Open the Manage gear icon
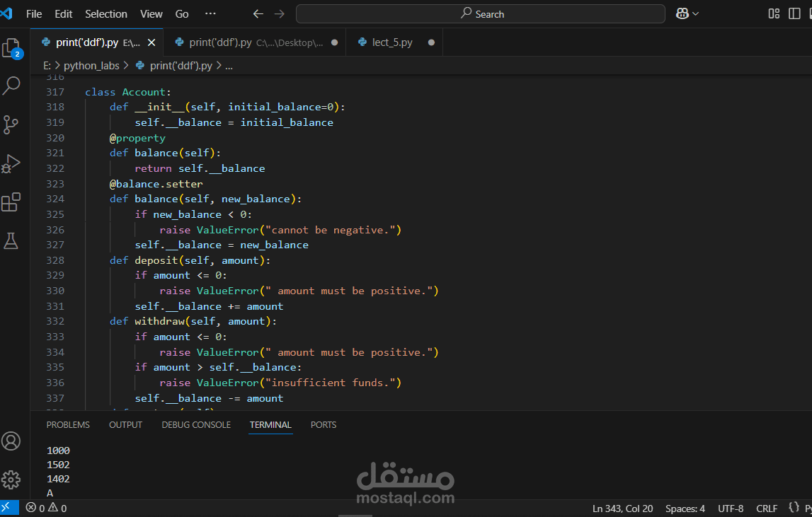The width and height of the screenshot is (812, 517). point(11,480)
